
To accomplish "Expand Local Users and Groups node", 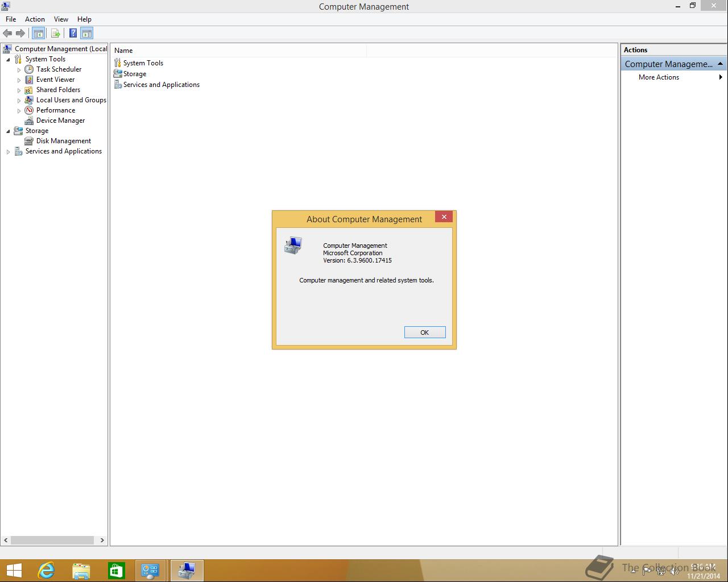I will click(19, 101).
